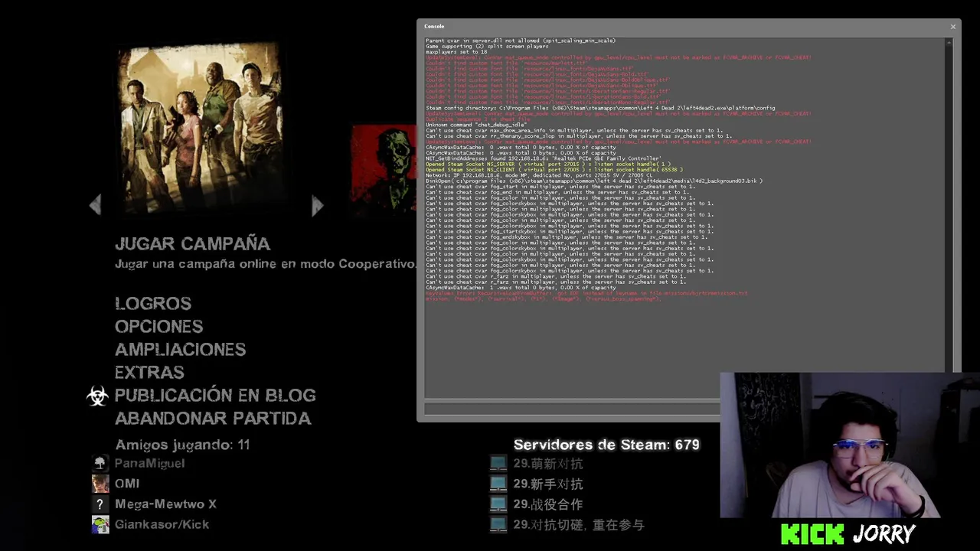Open the EXTRAS menu item
This screenshot has width=980, height=551.
[x=149, y=372]
